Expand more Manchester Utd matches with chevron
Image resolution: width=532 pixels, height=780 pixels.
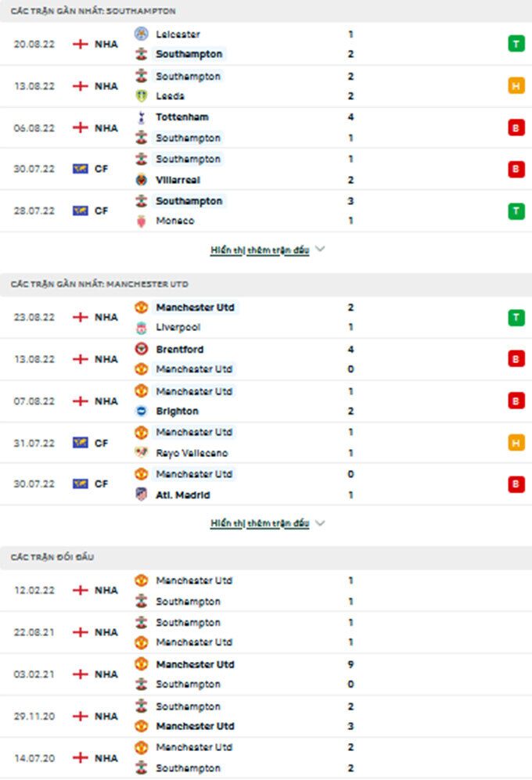[320, 523]
